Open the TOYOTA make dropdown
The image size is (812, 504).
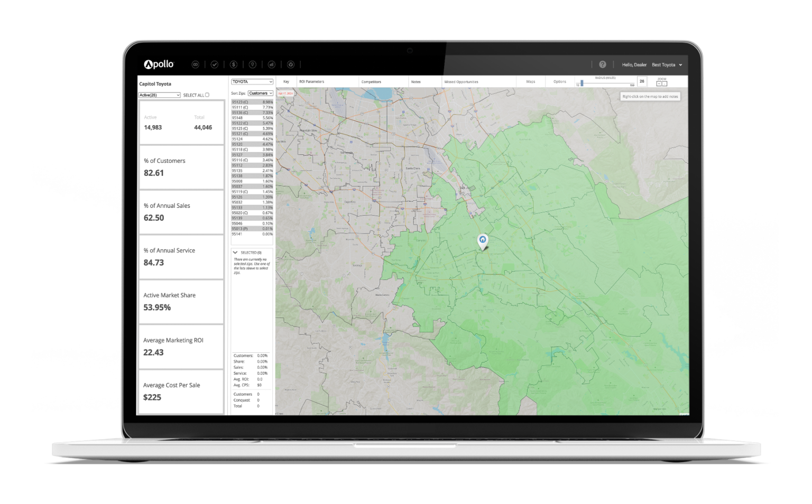(x=252, y=82)
